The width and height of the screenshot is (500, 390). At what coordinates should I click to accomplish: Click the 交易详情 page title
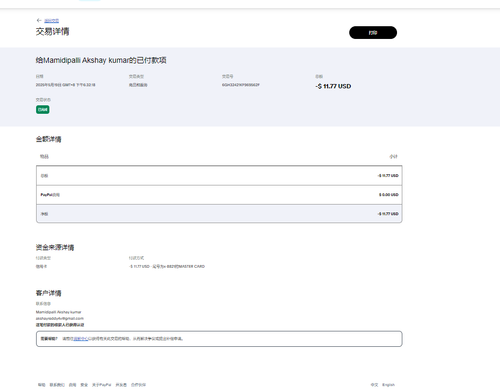53,32
